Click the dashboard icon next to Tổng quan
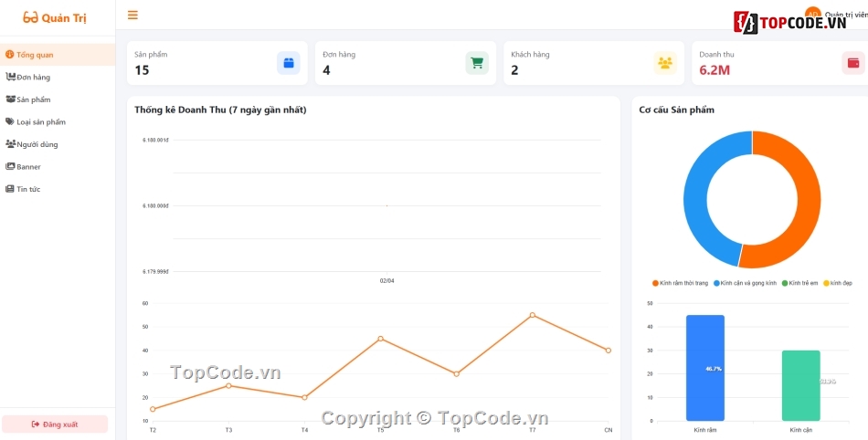868x440 pixels. pos(9,55)
